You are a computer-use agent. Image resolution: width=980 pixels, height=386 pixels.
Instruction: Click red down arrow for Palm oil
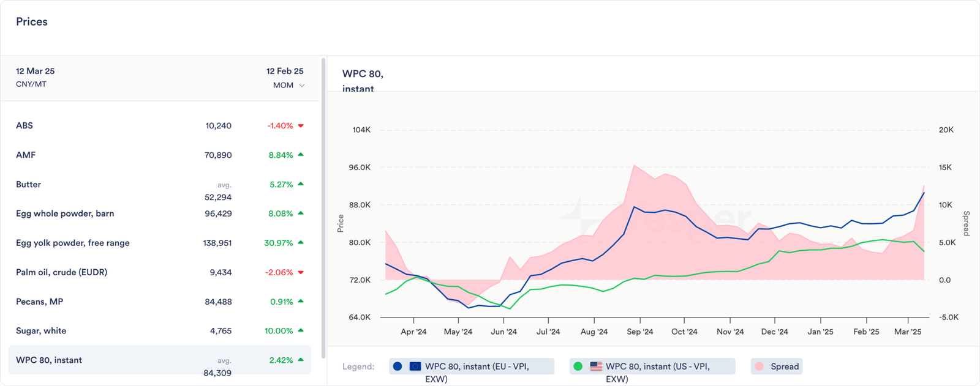(x=301, y=272)
